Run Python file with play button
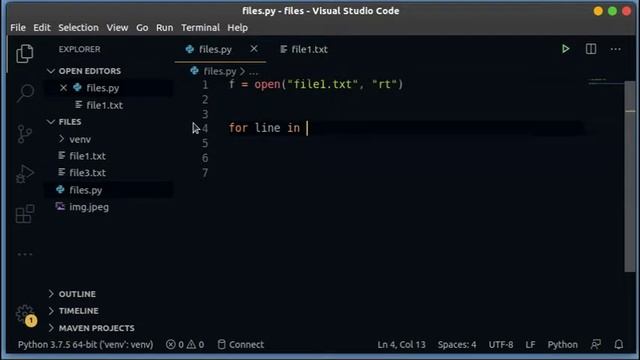Image resolution: width=640 pixels, height=360 pixels. click(x=565, y=49)
